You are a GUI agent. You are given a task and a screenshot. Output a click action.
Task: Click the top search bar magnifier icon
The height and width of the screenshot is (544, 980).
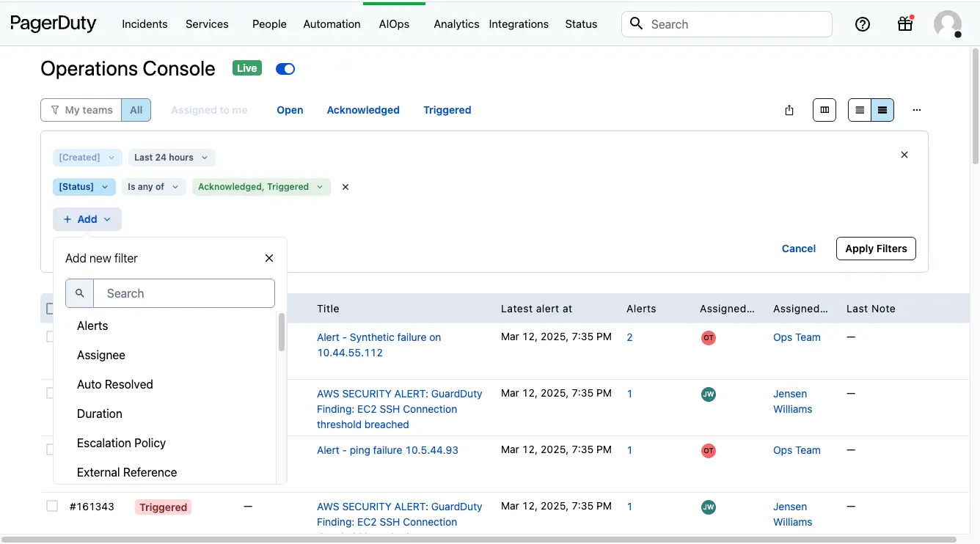pos(637,24)
